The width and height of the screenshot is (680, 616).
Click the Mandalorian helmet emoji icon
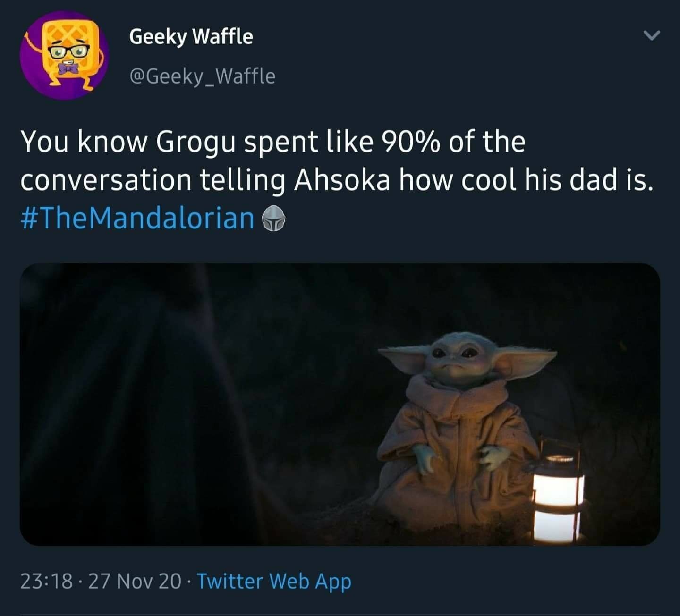(274, 219)
